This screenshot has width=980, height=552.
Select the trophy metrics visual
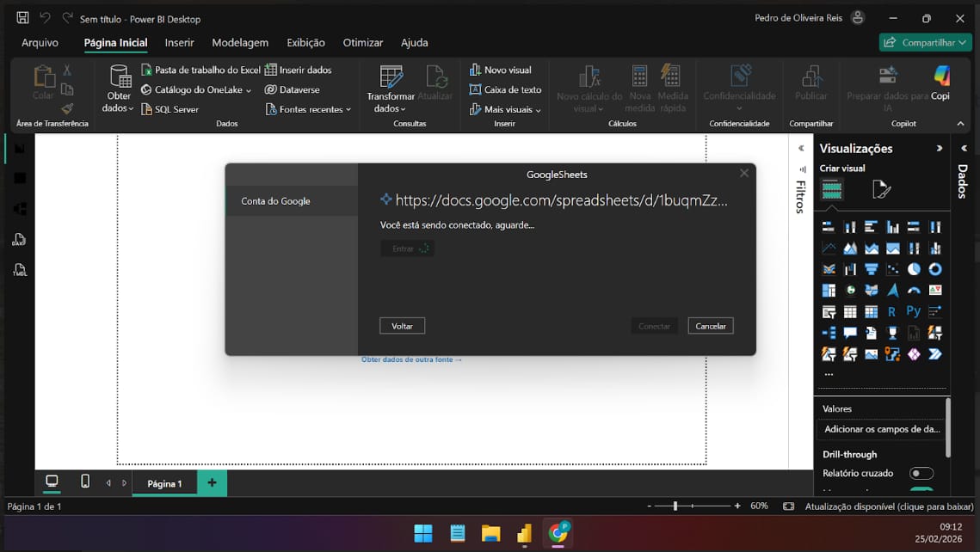click(892, 333)
